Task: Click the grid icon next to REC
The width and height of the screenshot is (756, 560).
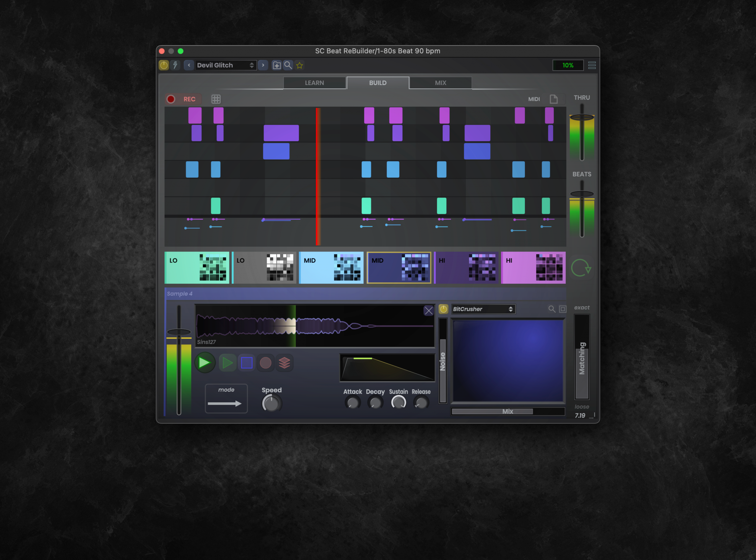Action: (x=216, y=99)
